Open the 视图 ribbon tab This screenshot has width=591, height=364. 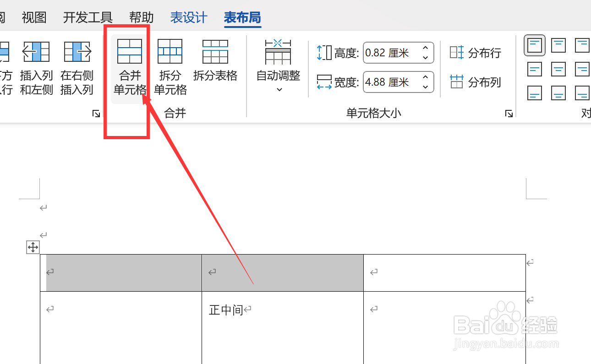(34, 17)
